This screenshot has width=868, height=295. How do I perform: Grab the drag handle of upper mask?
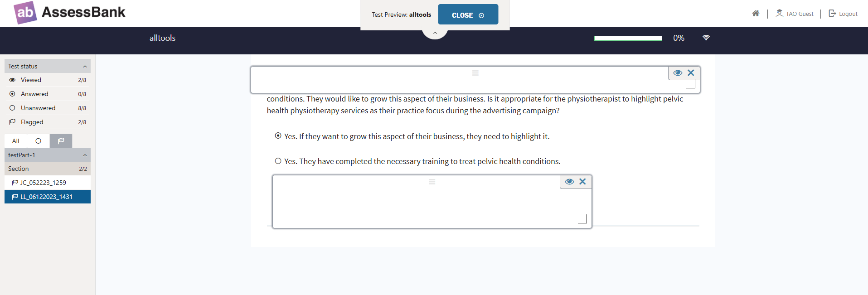(475, 73)
